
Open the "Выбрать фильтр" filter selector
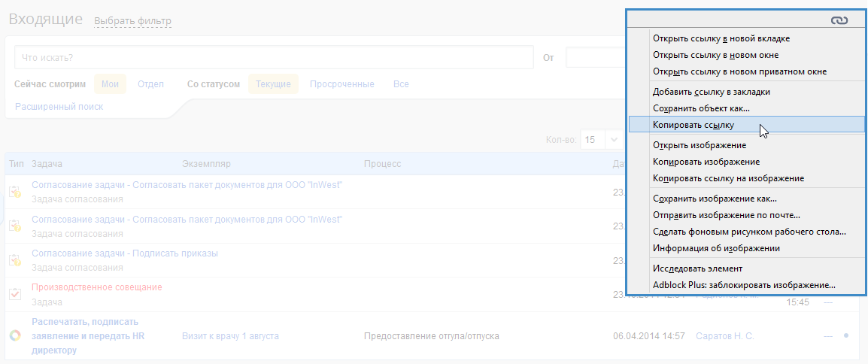click(x=132, y=21)
